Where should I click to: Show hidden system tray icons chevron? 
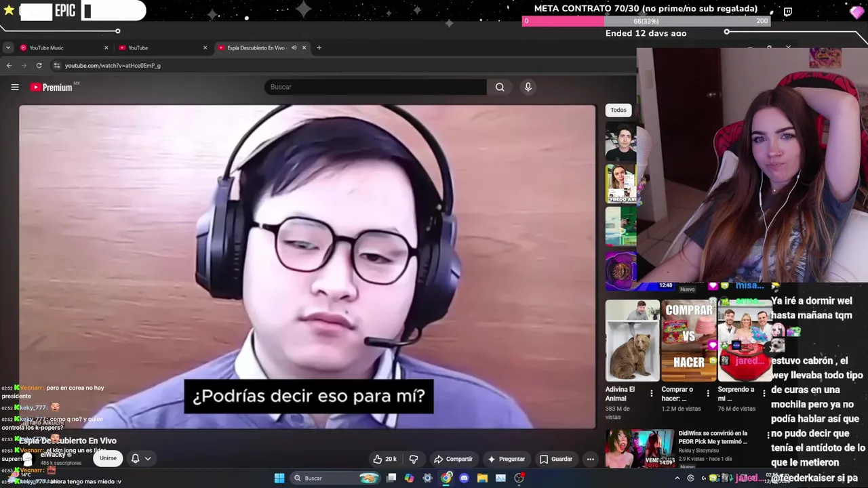pos(677,478)
